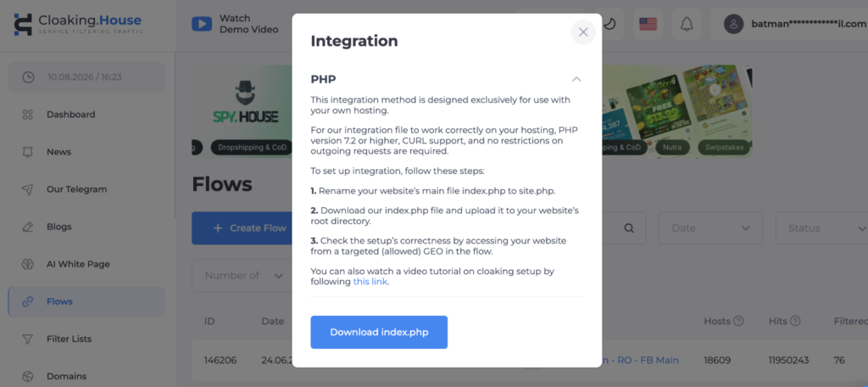Click the Download index.php button
868x387 pixels.
pyautogui.click(x=379, y=332)
